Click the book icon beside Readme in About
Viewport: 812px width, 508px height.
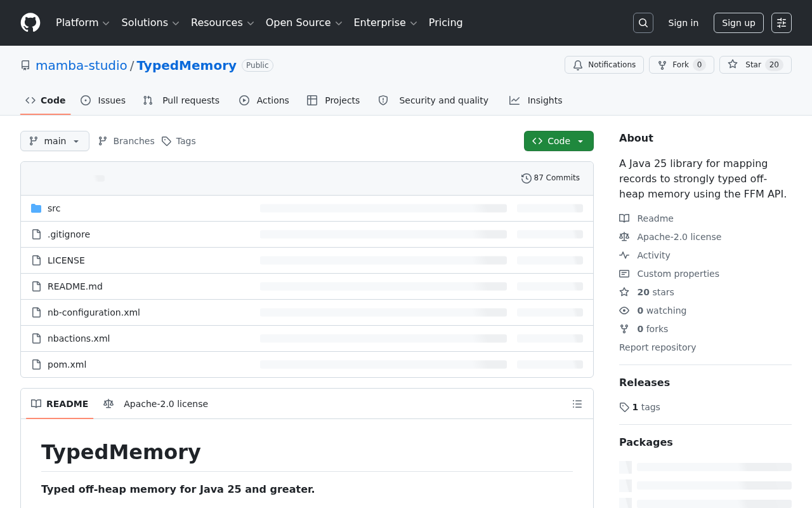(x=624, y=218)
